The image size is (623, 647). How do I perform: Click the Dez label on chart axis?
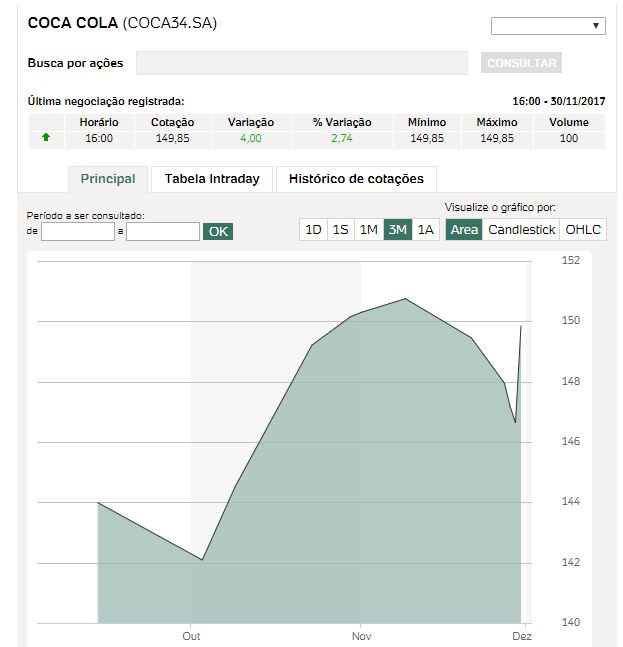pyautogui.click(x=522, y=636)
